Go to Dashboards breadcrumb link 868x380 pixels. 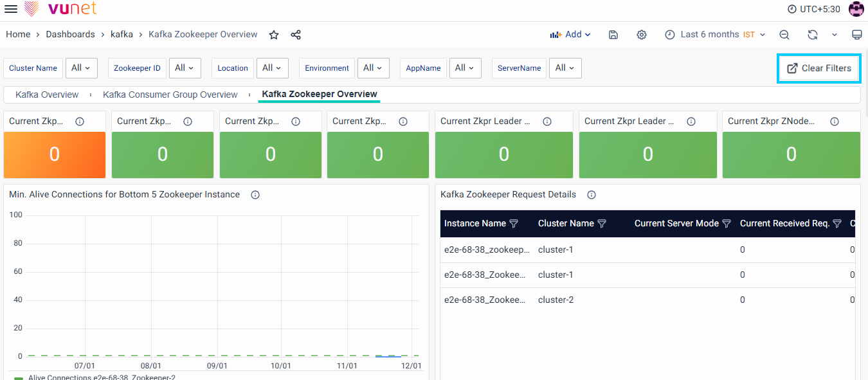tap(70, 35)
